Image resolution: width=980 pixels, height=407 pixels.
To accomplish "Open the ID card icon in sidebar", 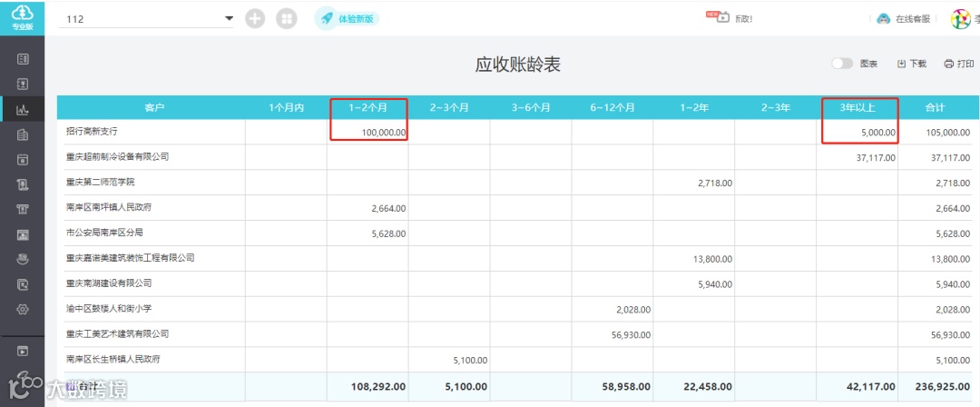I will coord(23,234).
